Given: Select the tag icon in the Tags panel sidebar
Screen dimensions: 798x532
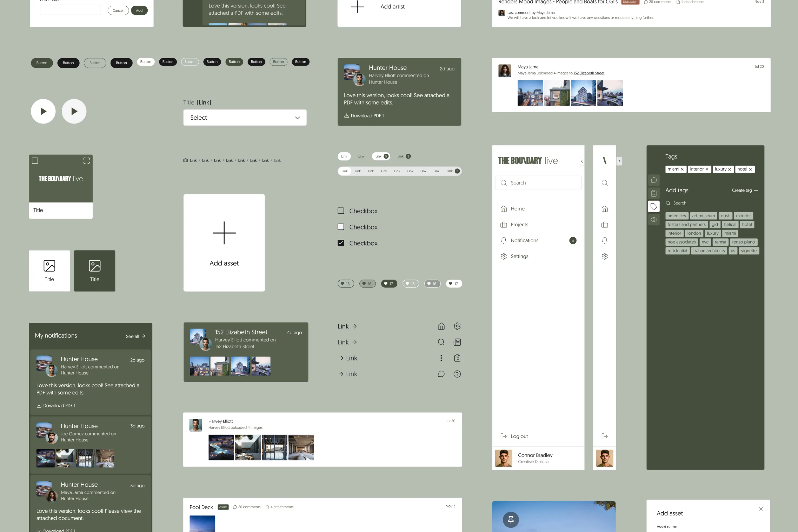Looking at the screenshot, I should pos(654,206).
